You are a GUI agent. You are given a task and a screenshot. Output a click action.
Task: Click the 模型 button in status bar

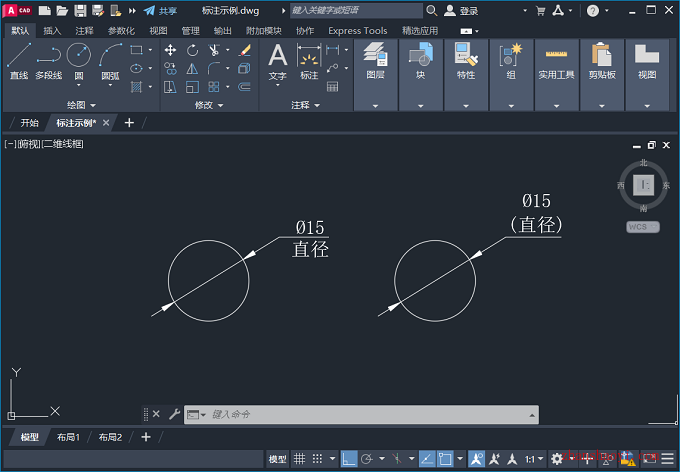coord(278,459)
